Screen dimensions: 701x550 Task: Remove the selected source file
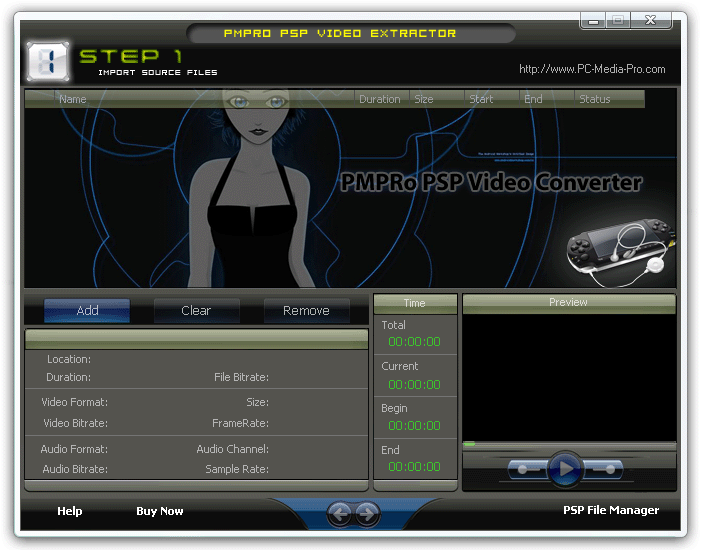306,310
